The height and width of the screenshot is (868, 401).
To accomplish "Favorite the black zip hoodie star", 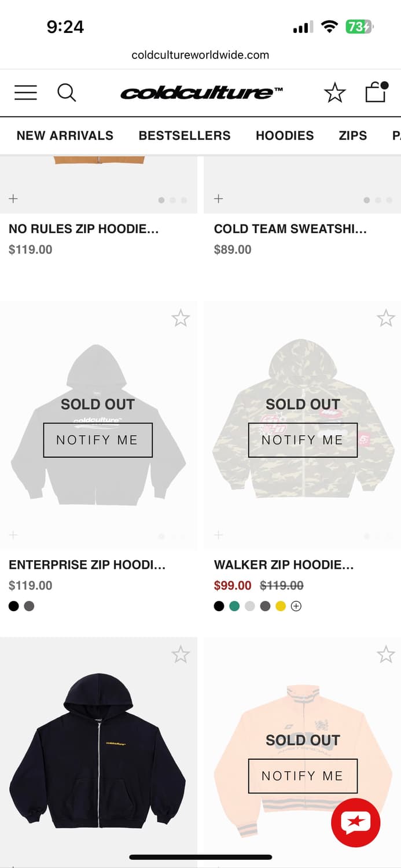I will tap(181, 654).
